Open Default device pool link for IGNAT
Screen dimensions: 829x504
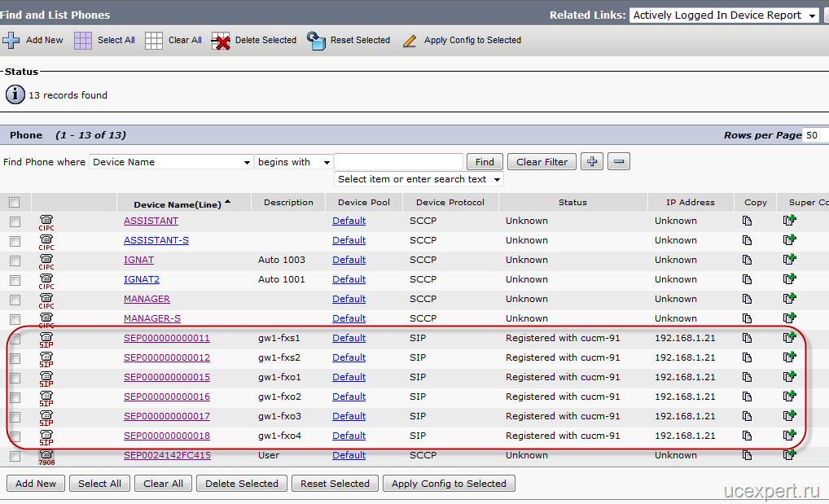tap(349, 260)
